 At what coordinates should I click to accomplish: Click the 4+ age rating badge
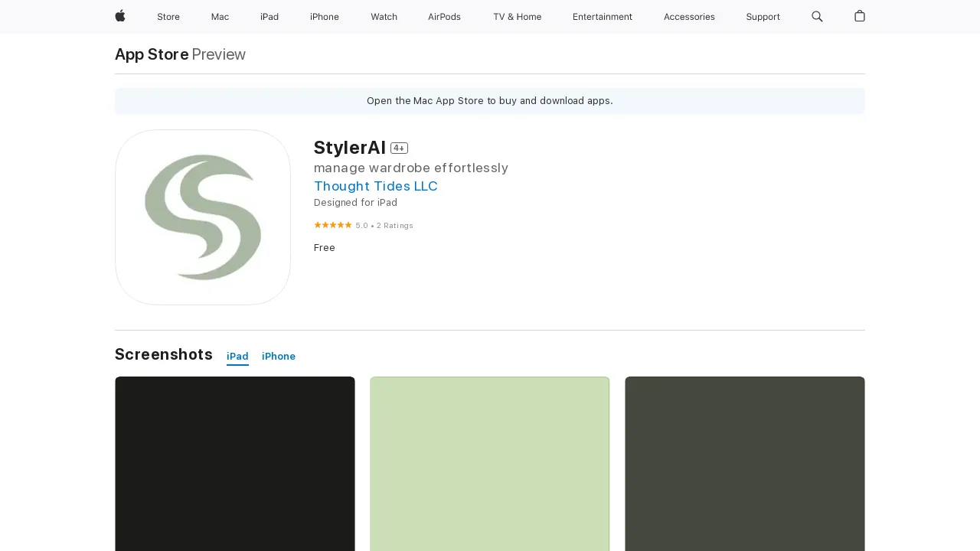[399, 148]
